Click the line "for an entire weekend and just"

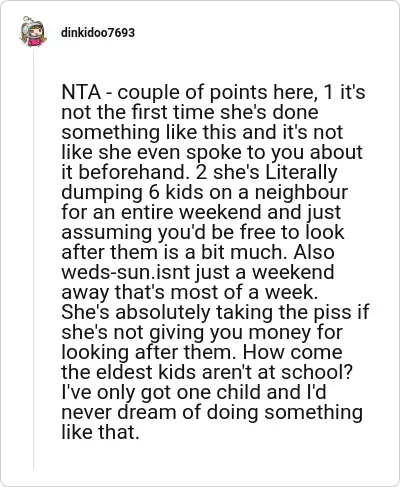pyautogui.click(x=201, y=212)
